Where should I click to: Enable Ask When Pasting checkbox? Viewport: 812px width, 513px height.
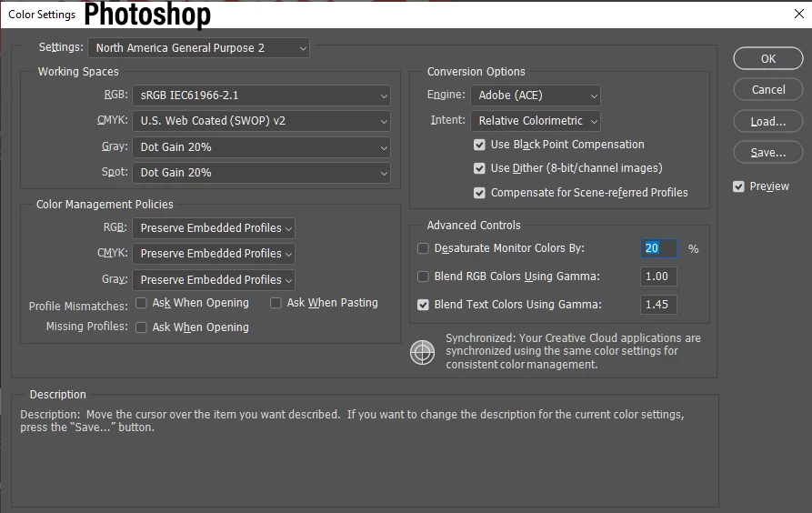tap(276, 303)
